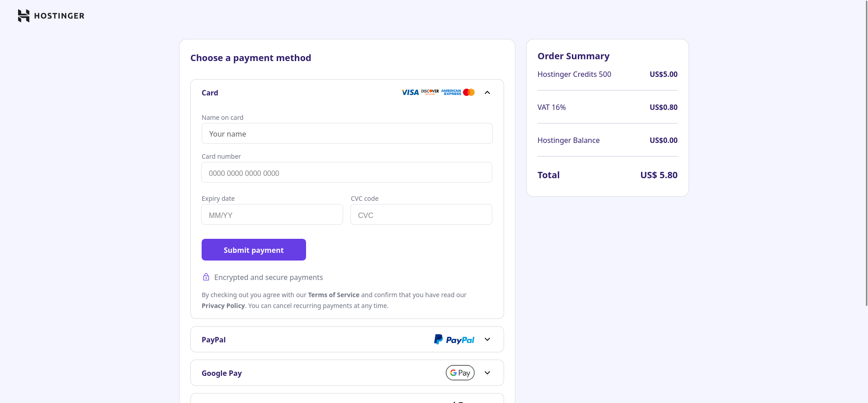Viewport: 868px width, 403px height.
Task: Select the PayPal method label
Action: [213, 340]
